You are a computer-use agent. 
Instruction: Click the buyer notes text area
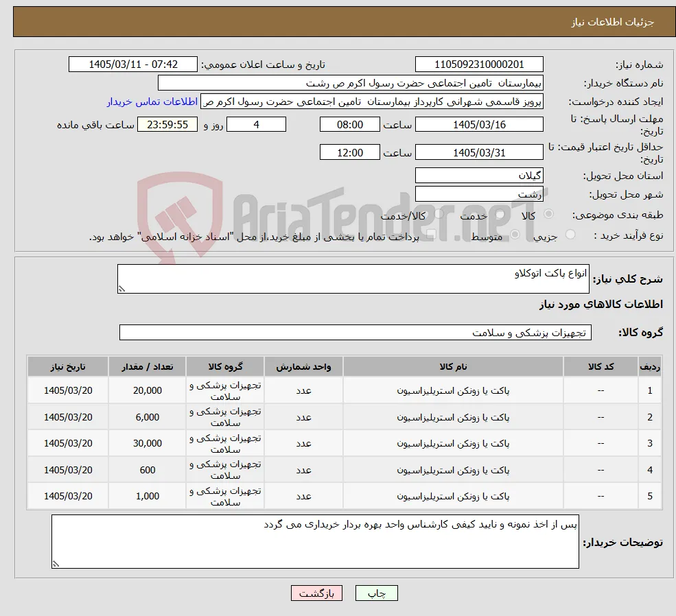[x=315, y=541]
